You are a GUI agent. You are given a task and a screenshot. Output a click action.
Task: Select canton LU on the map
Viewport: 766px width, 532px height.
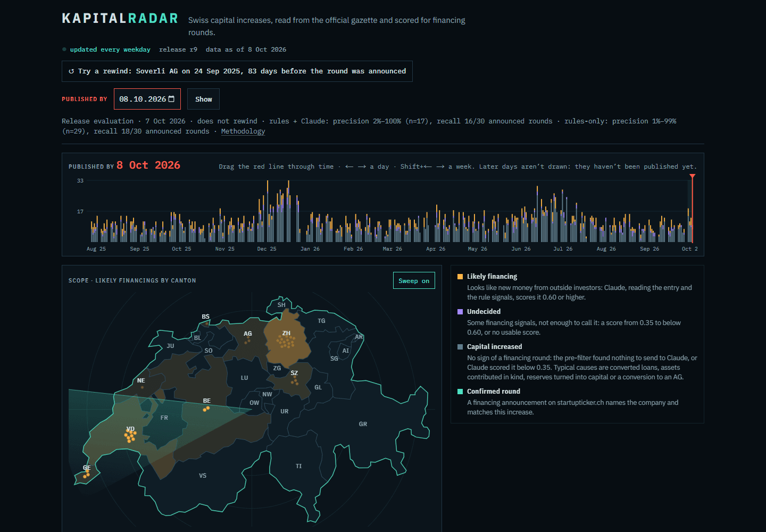[244, 378]
